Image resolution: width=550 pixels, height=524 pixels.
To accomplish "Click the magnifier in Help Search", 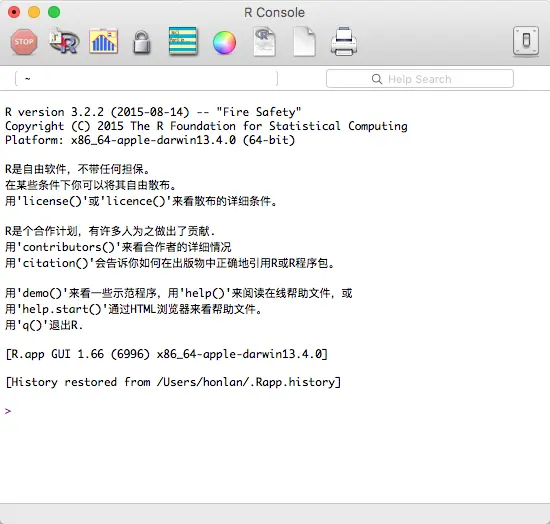I will [377, 79].
